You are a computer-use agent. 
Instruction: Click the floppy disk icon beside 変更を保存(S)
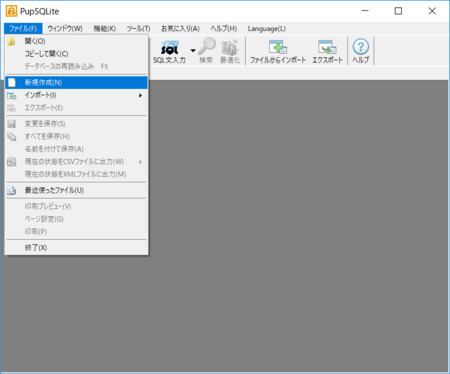(x=12, y=124)
